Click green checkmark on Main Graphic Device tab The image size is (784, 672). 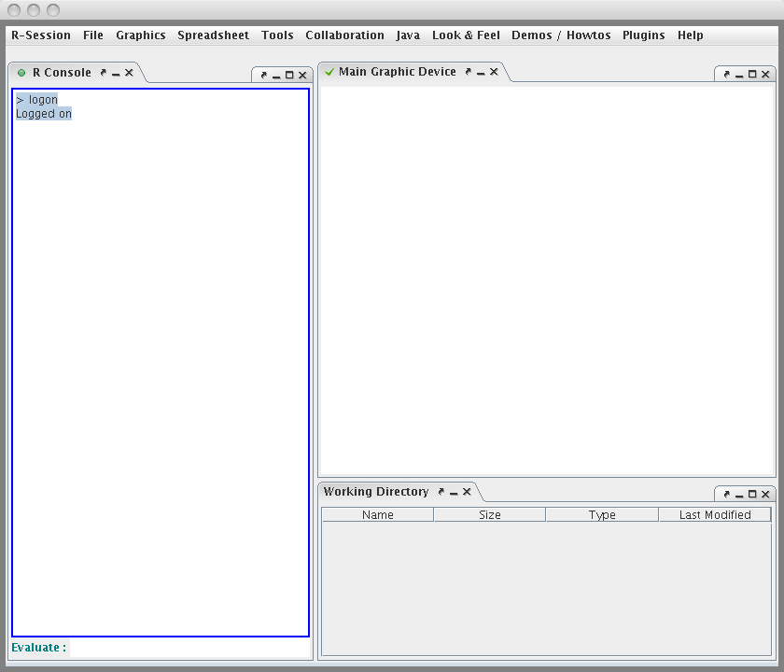pyautogui.click(x=329, y=72)
